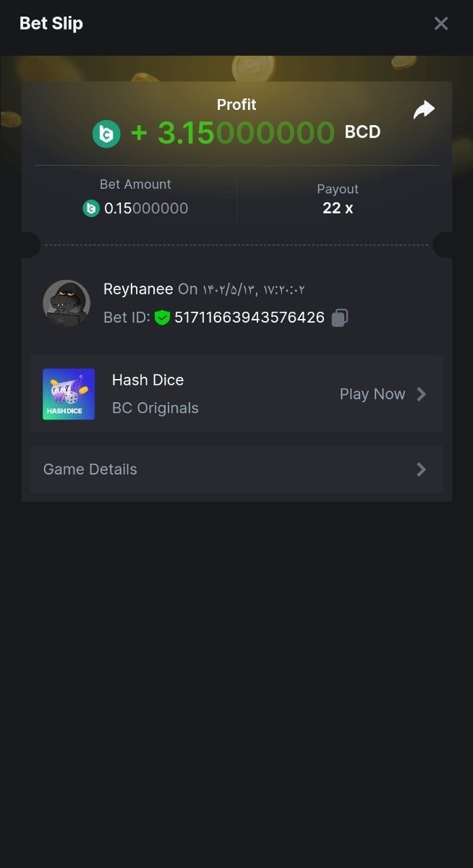This screenshot has width=473, height=868.
Task: Click the BCD coin icon beside profit
Action: (x=106, y=134)
